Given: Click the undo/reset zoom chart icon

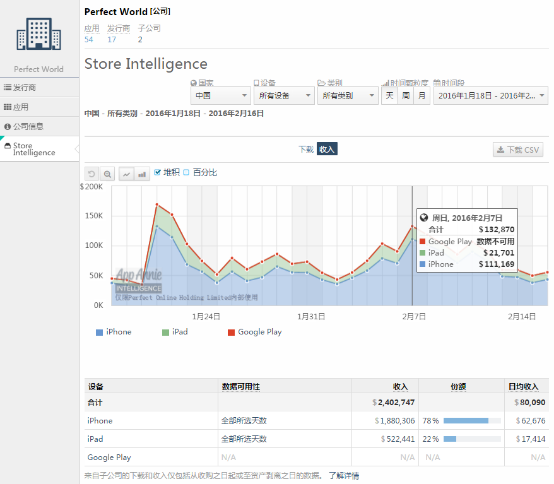Looking at the screenshot, I should coord(92,174).
